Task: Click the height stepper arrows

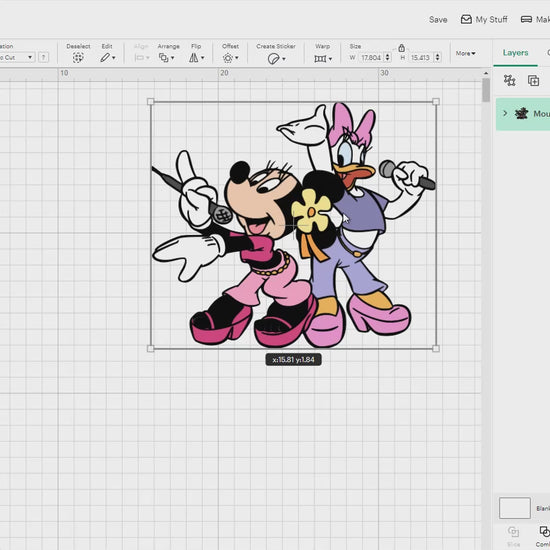Action: point(437,57)
